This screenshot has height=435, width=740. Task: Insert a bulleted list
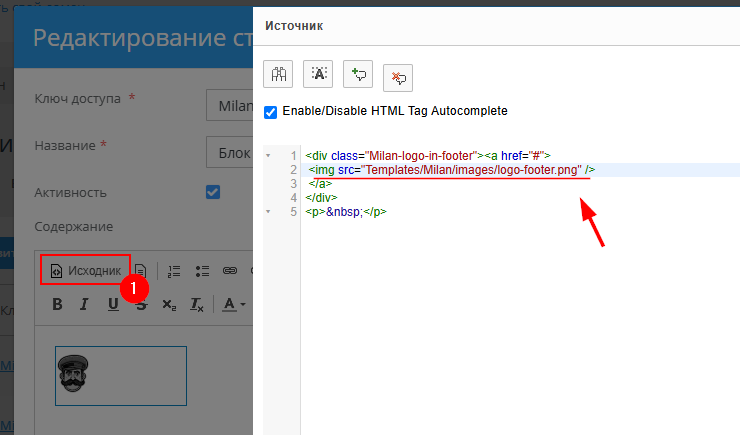point(202,270)
